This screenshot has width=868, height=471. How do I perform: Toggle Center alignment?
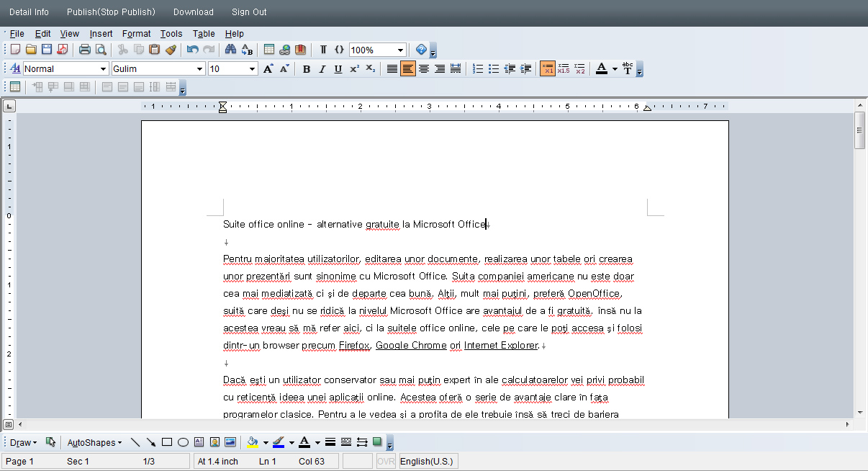(424, 69)
